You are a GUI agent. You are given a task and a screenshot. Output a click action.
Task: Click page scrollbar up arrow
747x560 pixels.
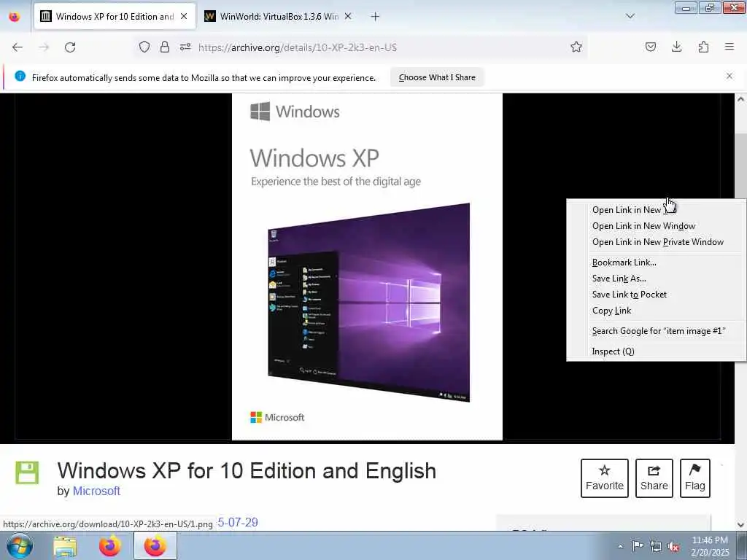tap(741, 99)
